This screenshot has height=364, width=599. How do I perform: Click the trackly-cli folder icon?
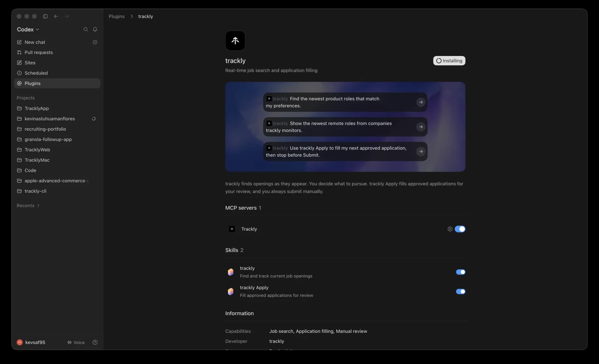click(x=19, y=191)
